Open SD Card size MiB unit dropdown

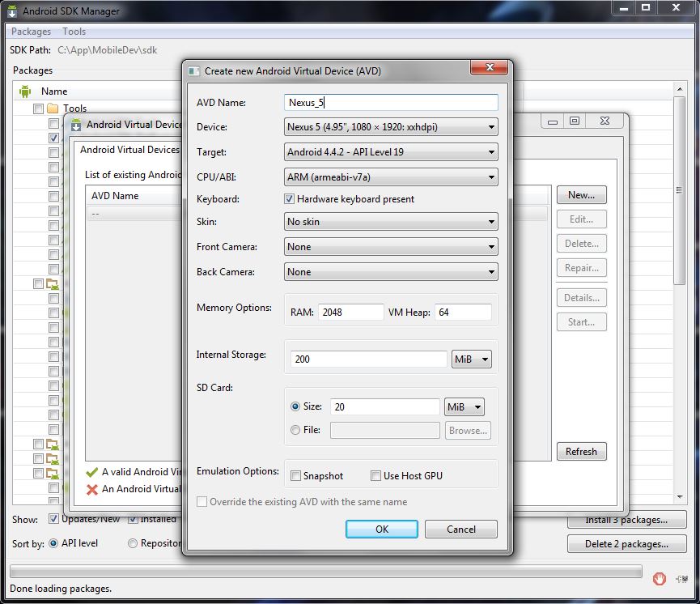[x=465, y=407]
